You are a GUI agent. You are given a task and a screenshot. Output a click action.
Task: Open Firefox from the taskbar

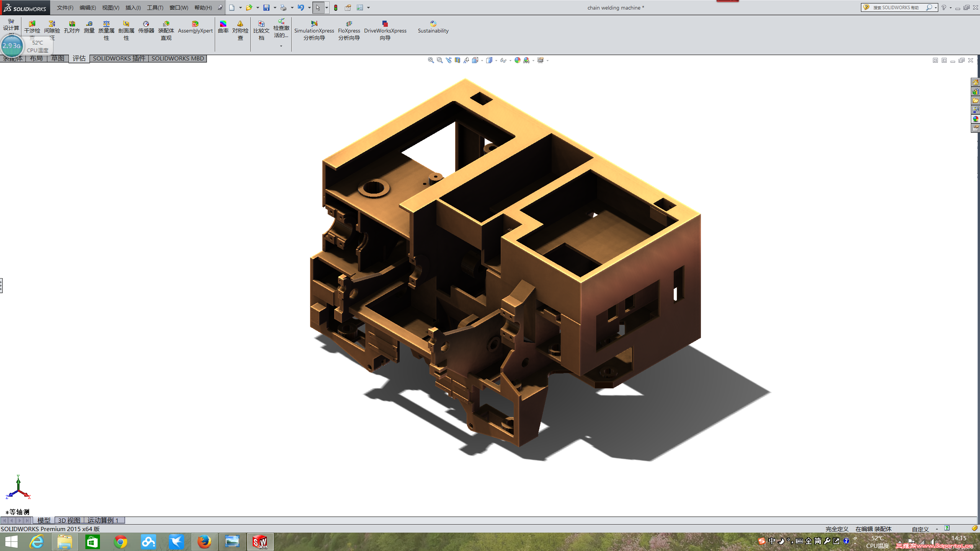(x=204, y=542)
